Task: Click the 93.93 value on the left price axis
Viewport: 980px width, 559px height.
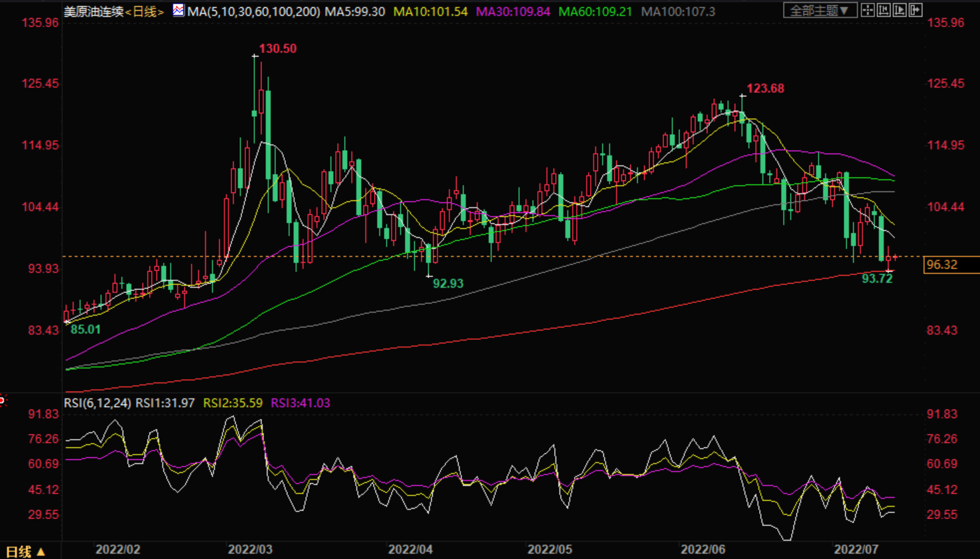Action: (x=43, y=269)
